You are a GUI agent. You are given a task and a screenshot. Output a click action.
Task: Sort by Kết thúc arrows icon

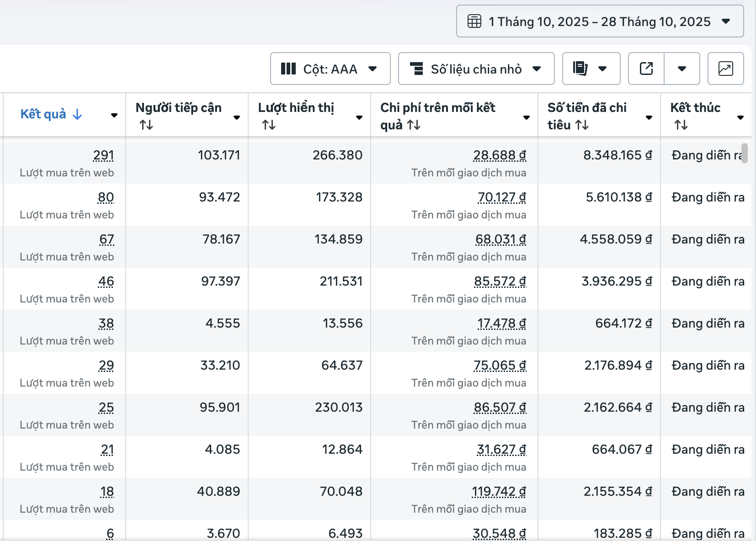pyautogui.click(x=681, y=125)
